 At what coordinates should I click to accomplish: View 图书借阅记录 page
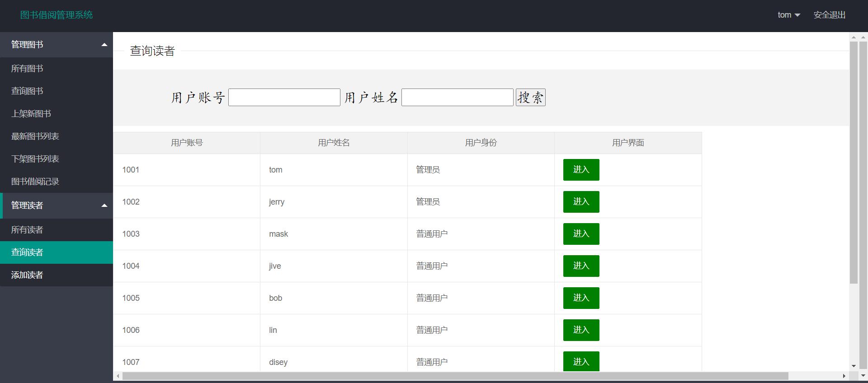(x=56, y=182)
